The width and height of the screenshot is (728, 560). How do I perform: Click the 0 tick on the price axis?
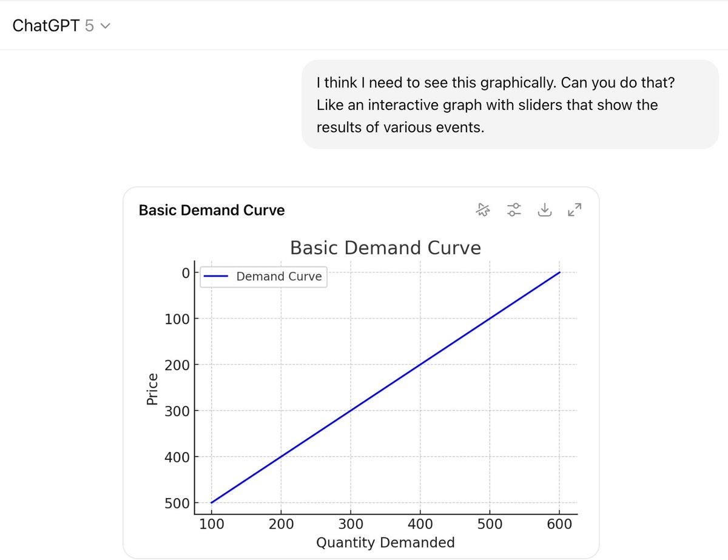185,272
